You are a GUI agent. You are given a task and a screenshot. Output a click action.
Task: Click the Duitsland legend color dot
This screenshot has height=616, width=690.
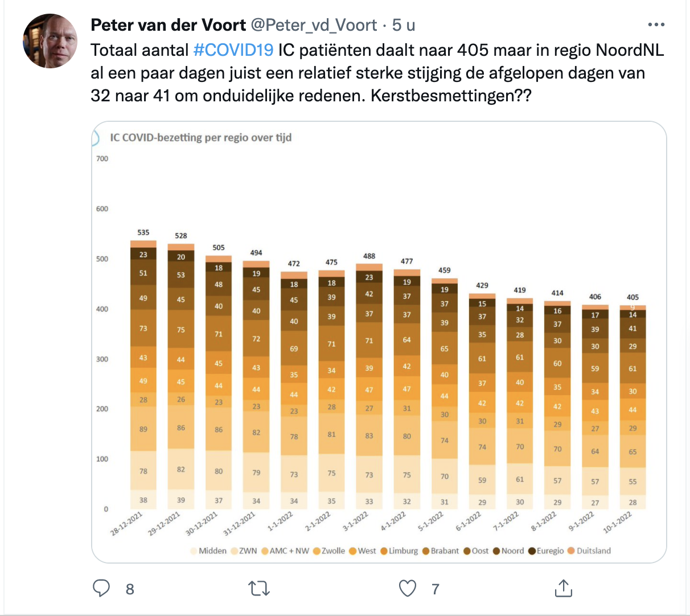click(572, 551)
